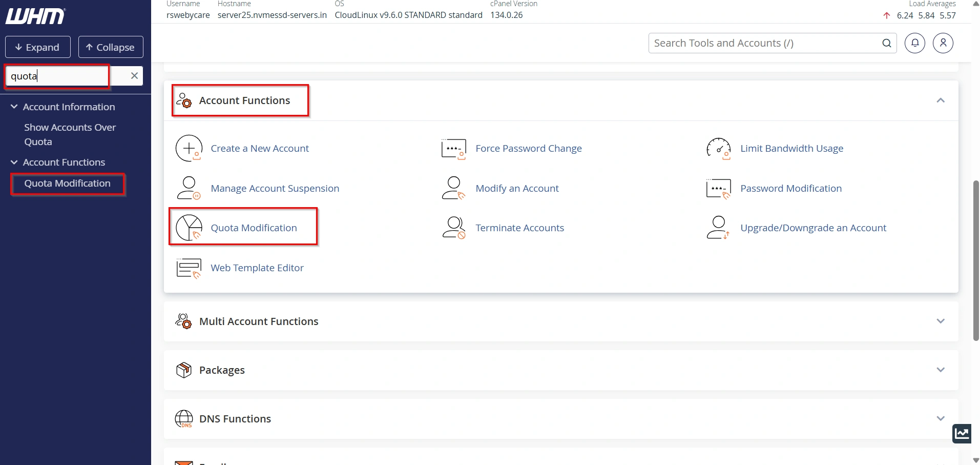Click the Upgrade/Downgrade an Account icon
This screenshot has height=465, width=980.
[x=718, y=228]
